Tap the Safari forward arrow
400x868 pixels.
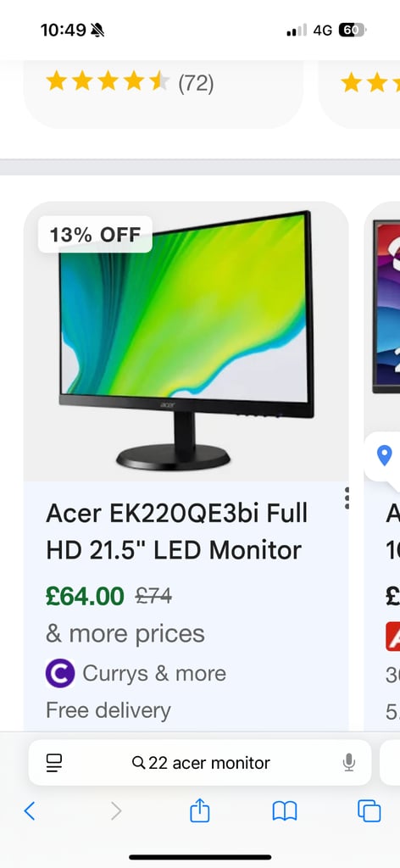click(x=115, y=811)
